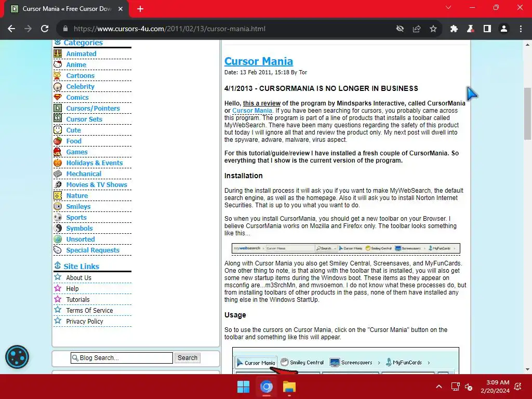Click the Animated category icon
532x399 pixels.
[58, 54]
